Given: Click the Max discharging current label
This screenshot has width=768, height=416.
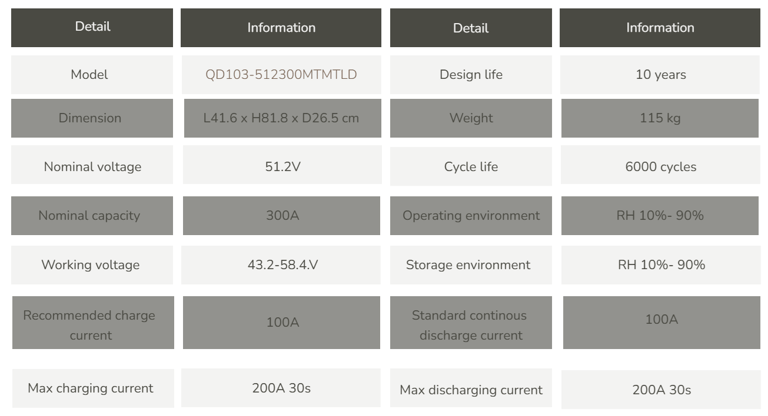Looking at the screenshot, I should pos(471,390).
